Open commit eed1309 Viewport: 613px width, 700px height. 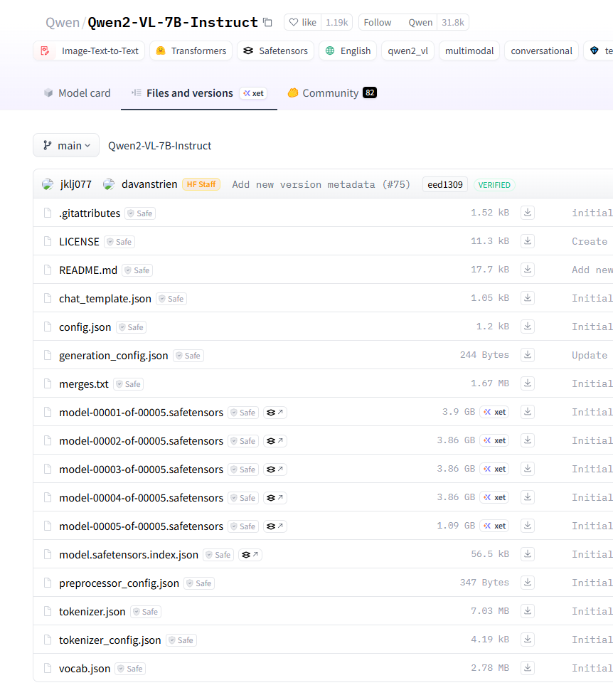(444, 185)
